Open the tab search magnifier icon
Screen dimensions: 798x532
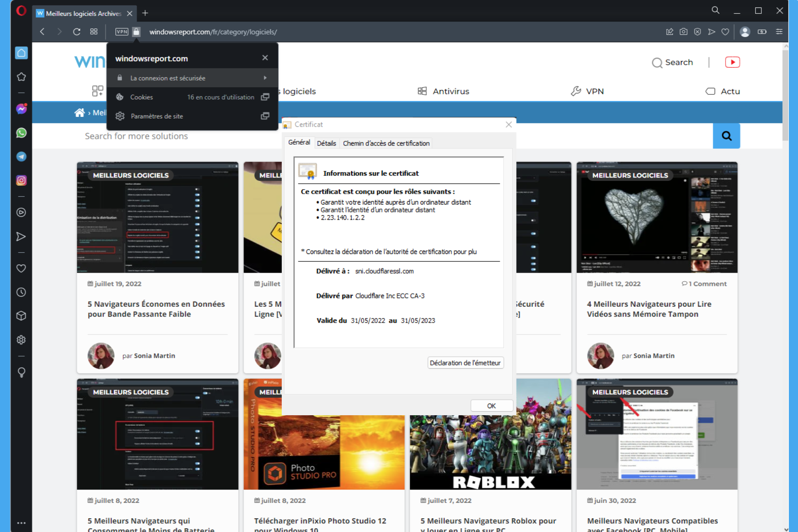pyautogui.click(x=715, y=10)
